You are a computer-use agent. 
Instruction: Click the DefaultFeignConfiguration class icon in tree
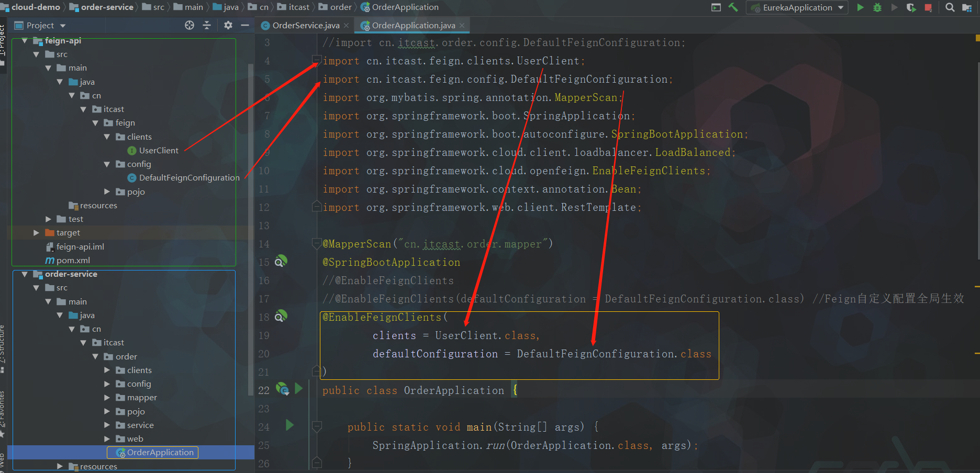132,178
